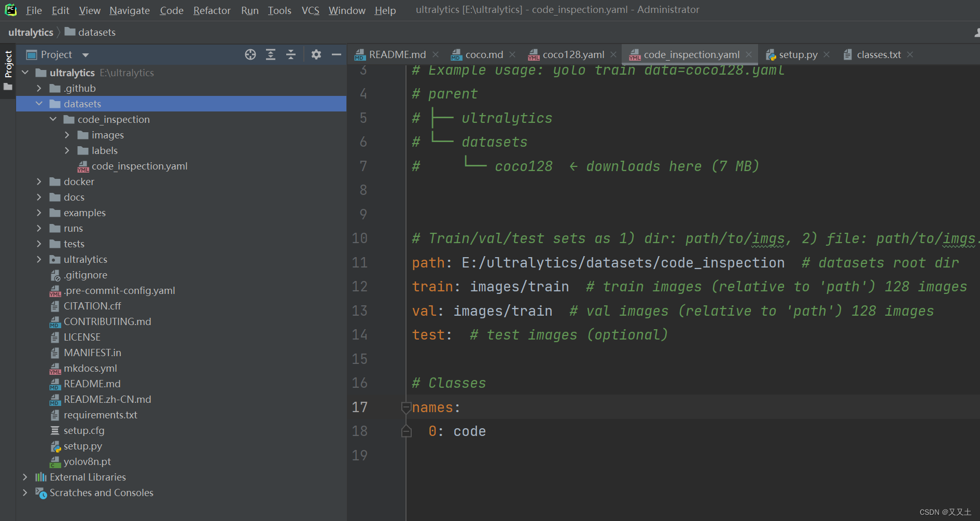Screen dimensions: 980x521
Task: Collapse the ultralytics root project node
Action: click(25, 73)
